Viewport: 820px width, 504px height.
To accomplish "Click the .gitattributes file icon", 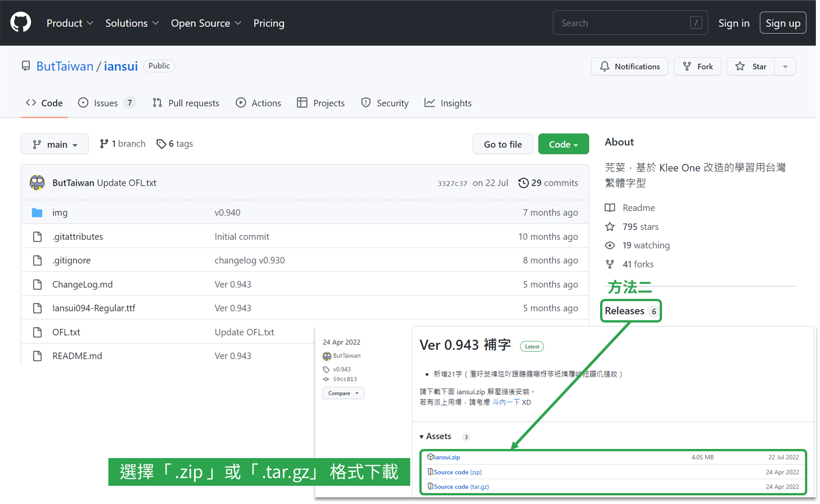I will tap(37, 237).
